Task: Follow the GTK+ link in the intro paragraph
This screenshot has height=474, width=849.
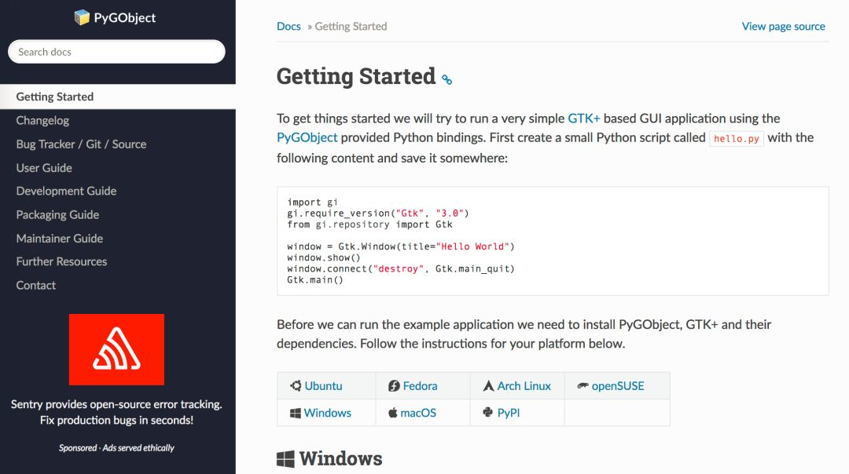Action: pos(584,118)
